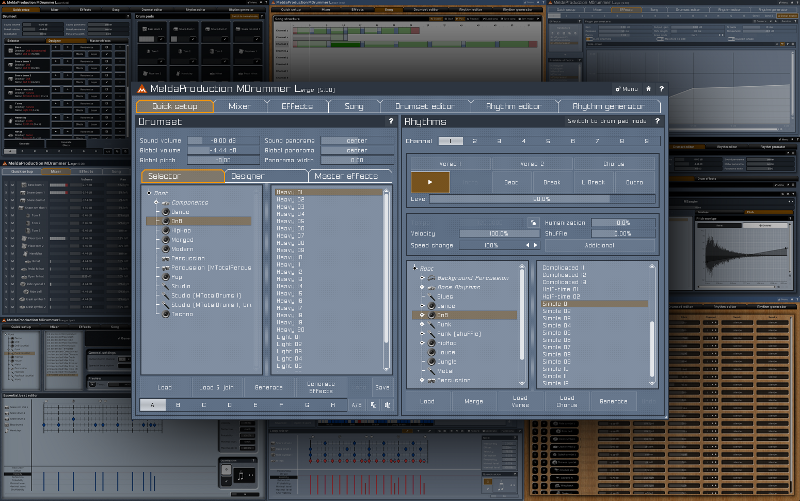Click the Load & join button
Image resolution: width=800 pixels, height=501 pixels.
(x=216, y=387)
